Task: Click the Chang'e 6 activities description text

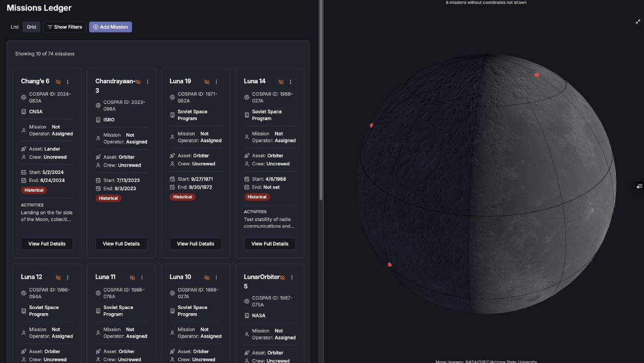Action: pyautogui.click(x=46, y=216)
